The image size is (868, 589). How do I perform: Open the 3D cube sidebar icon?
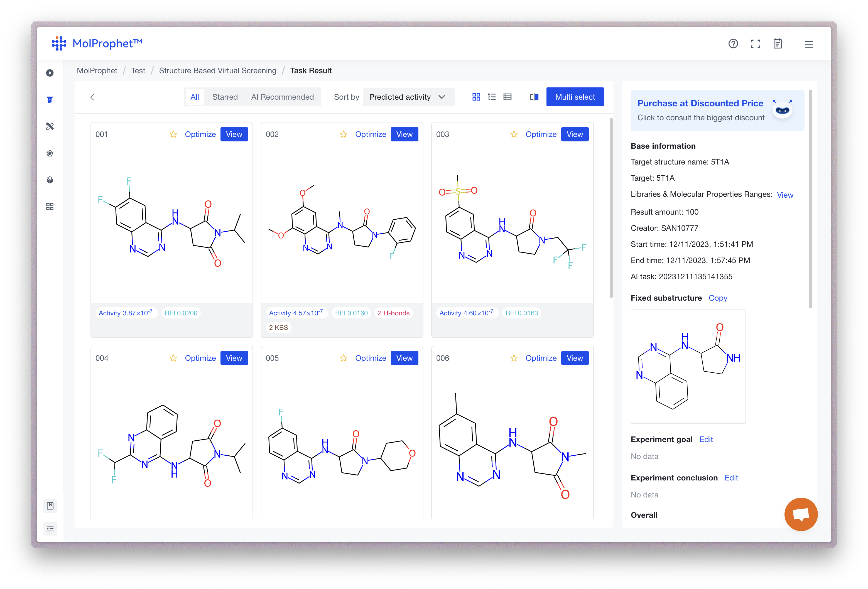(50, 180)
